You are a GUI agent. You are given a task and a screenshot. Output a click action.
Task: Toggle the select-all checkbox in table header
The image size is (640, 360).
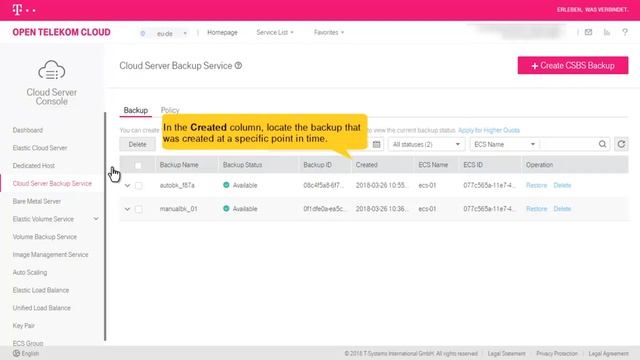pos(138,165)
